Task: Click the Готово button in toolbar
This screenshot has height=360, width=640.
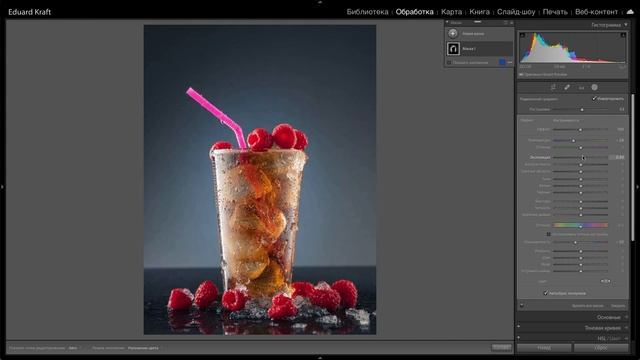Action: pyautogui.click(x=501, y=347)
